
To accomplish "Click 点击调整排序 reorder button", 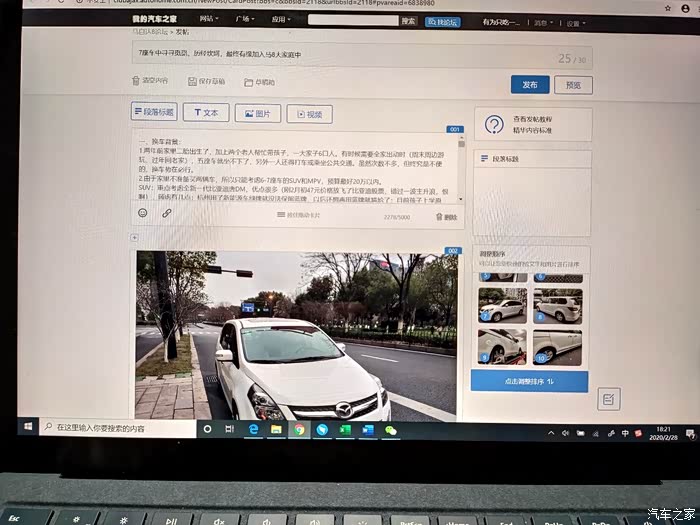I will (529, 382).
